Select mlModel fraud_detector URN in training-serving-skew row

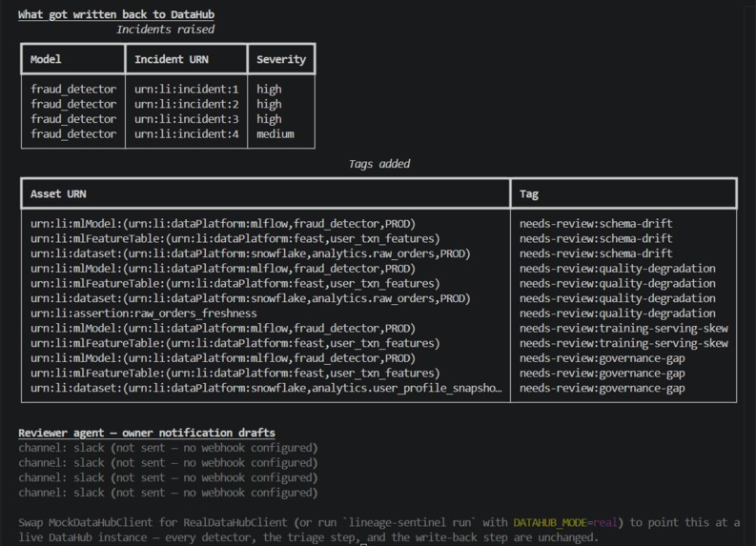pos(223,328)
